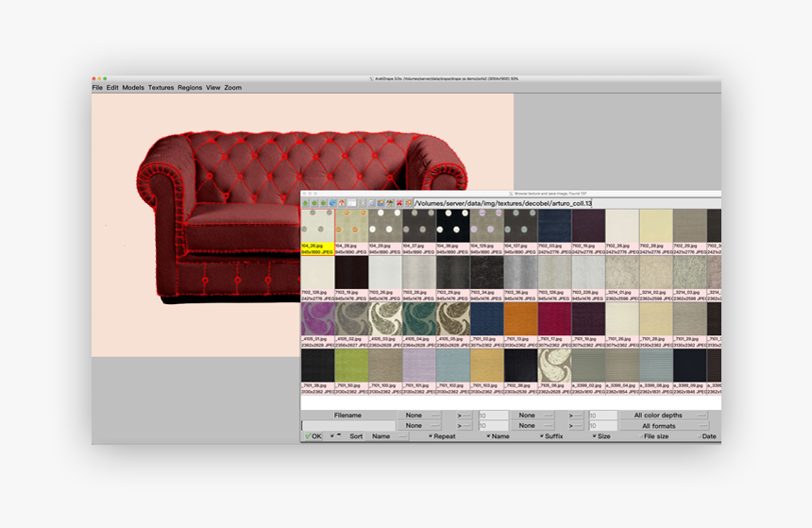Open the Textures menu
This screenshot has width=812, height=528.
(x=161, y=88)
